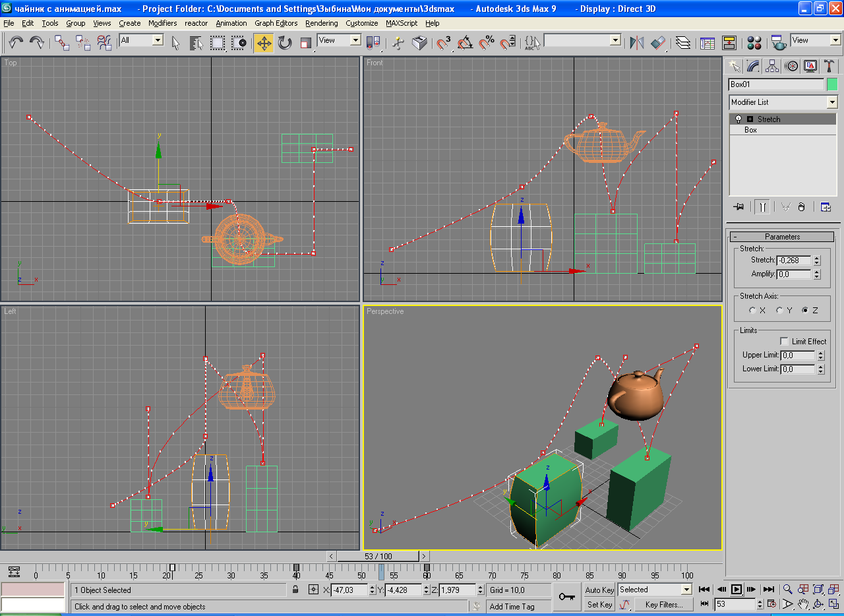Switch to the Display command panel tab
This screenshot has width=844, height=616.
click(x=810, y=66)
